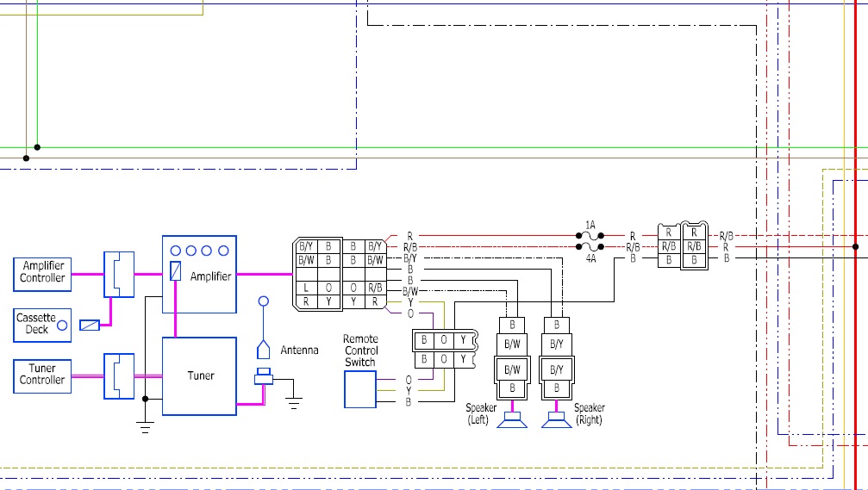The image size is (868, 490).
Task: Click the Speaker (Left) label
Action: (480, 413)
